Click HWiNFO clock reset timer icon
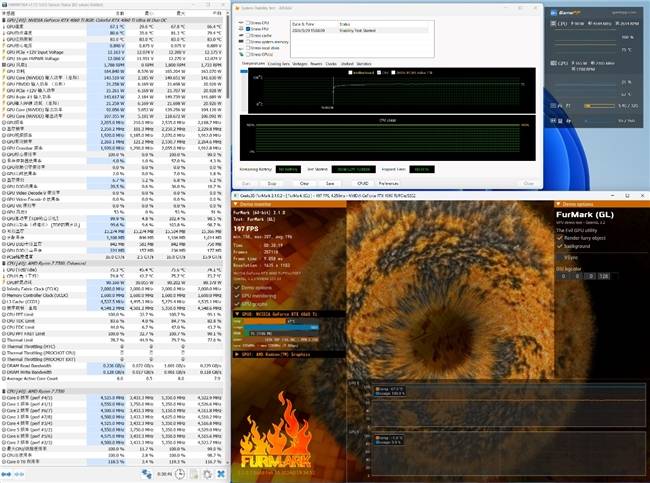Viewport: 650px width, 483px height. (x=179, y=474)
